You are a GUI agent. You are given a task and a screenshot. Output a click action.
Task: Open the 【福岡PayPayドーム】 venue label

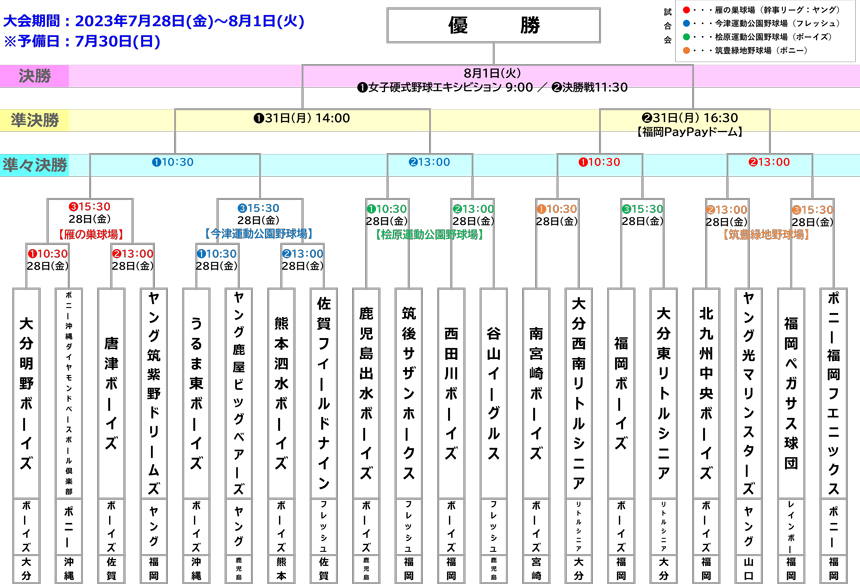[x=687, y=132]
